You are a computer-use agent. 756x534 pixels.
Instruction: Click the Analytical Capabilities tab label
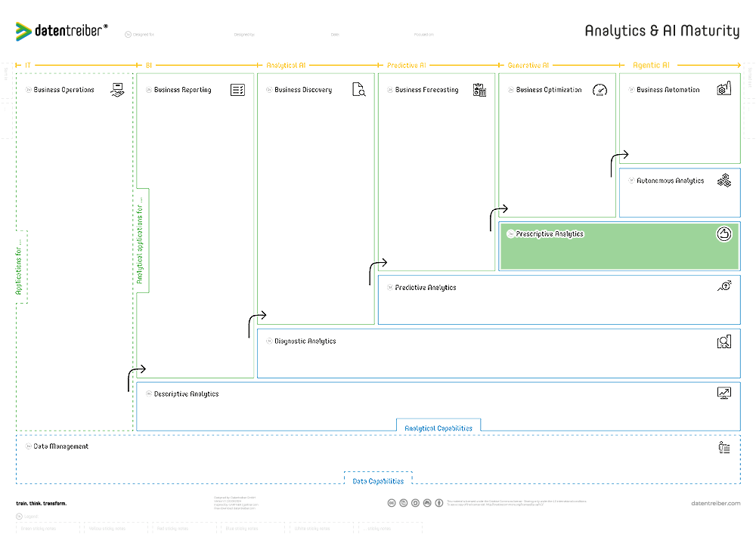click(x=438, y=428)
